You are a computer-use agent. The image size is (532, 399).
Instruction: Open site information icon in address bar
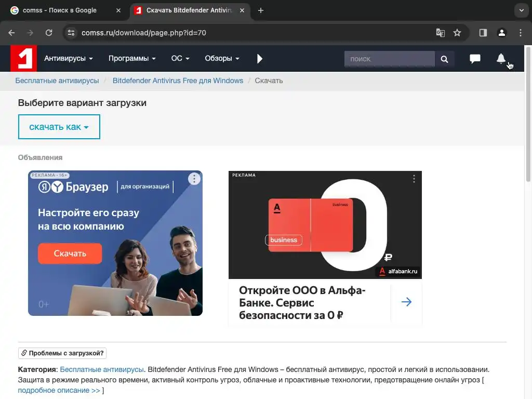pos(71,33)
